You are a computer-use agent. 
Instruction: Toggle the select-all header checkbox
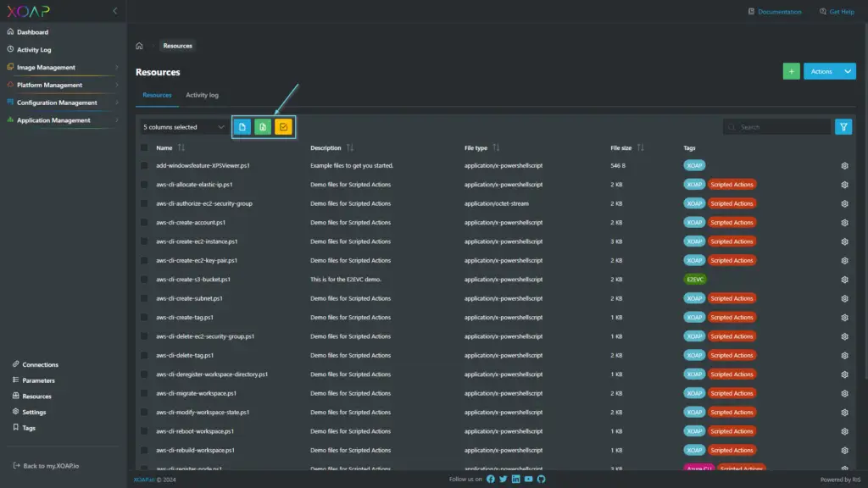(x=144, y=147)
